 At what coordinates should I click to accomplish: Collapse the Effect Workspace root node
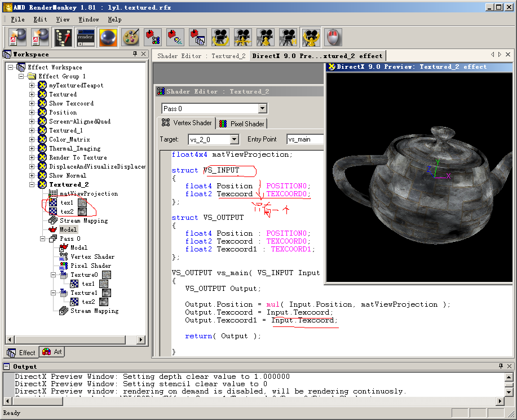pyautogui.click(x=11, y=67)
